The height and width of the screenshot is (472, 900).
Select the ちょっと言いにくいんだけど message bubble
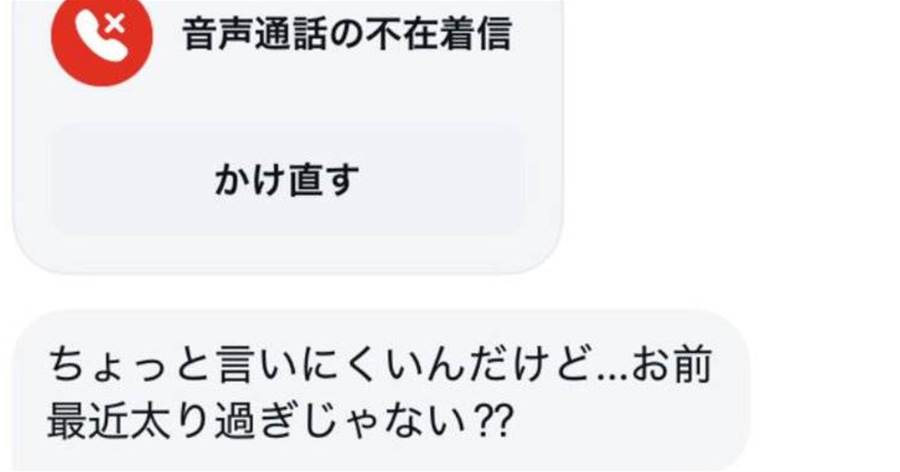click(381, 392)
